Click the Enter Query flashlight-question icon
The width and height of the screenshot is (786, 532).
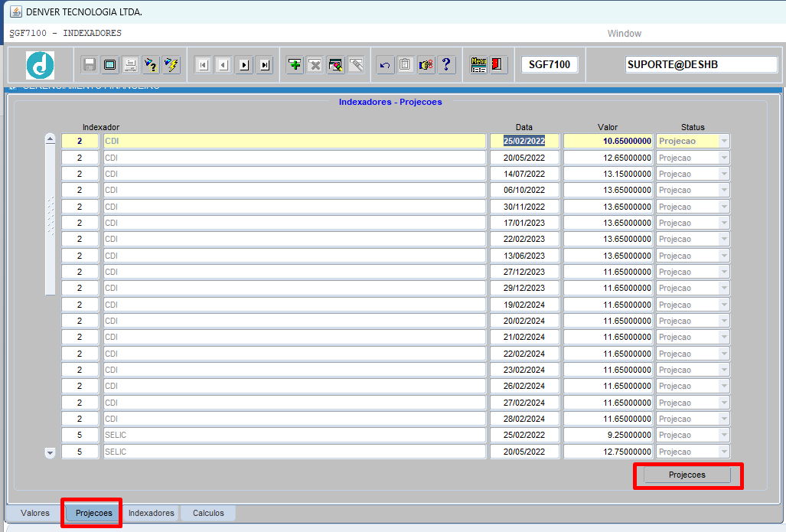click(x=151, y=65)
